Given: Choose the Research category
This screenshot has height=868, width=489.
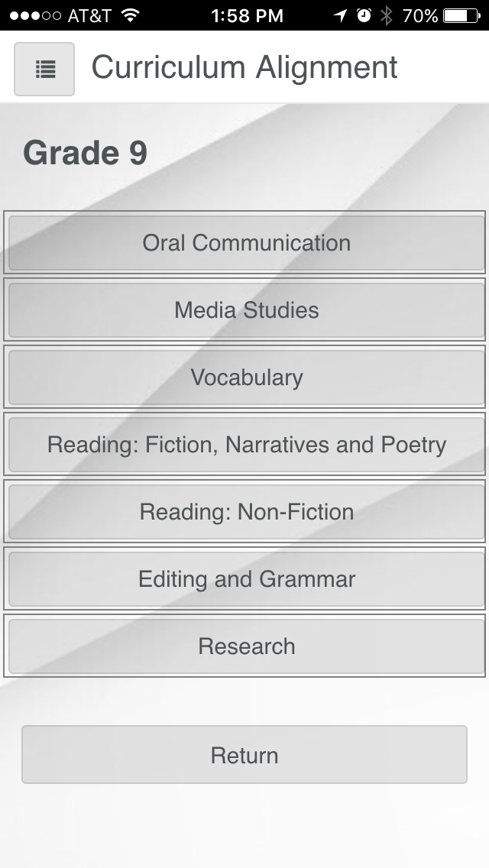Looking at the screenshot, I should 247,646.
